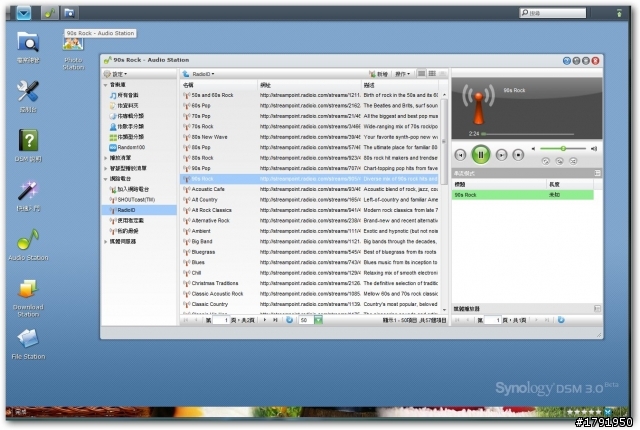This screenshot has width=640, height=430.
Task: Expand the smart playlist tree node
Action: point(106,168)
